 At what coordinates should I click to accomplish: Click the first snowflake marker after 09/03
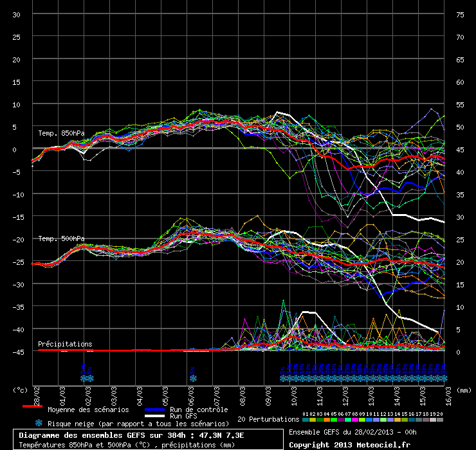tap(282, 378)
